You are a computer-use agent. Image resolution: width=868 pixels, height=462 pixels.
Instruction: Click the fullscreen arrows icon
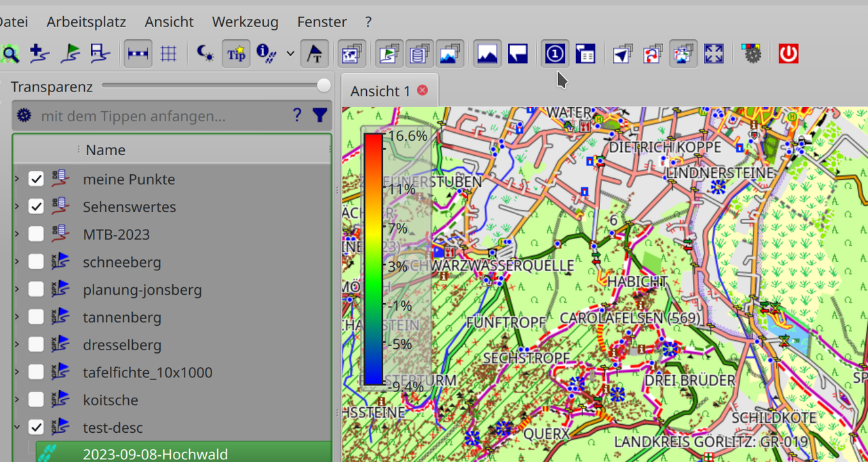[x=713, y=54]
